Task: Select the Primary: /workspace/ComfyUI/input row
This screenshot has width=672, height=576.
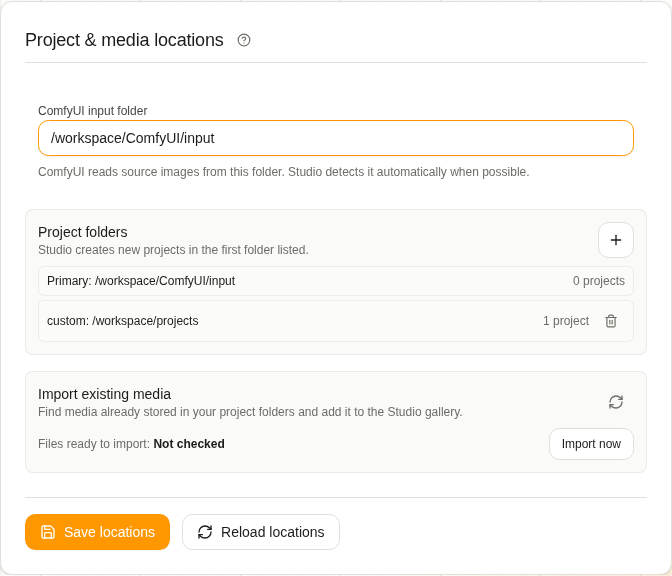Action: click(336, 281)
